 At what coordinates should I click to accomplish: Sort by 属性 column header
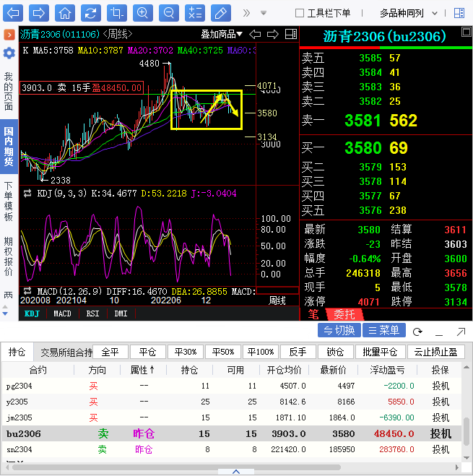click(x=142, y=370)
